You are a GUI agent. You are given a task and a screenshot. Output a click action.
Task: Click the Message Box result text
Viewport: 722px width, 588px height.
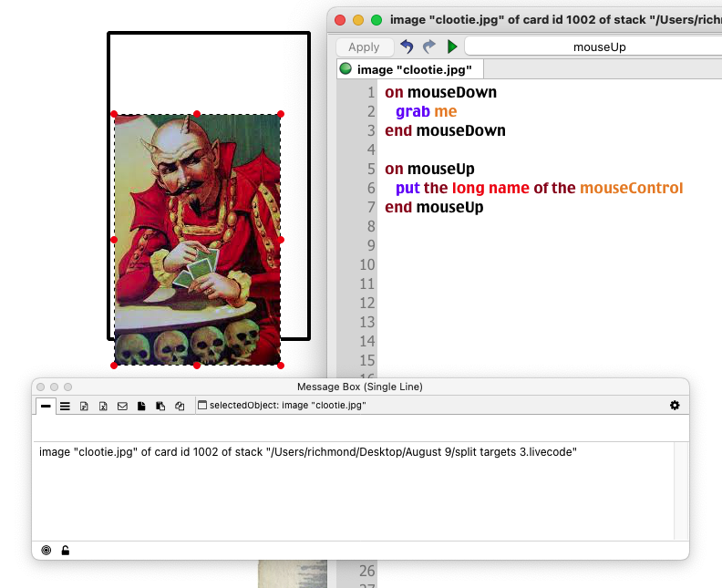(x=308, y=452)
